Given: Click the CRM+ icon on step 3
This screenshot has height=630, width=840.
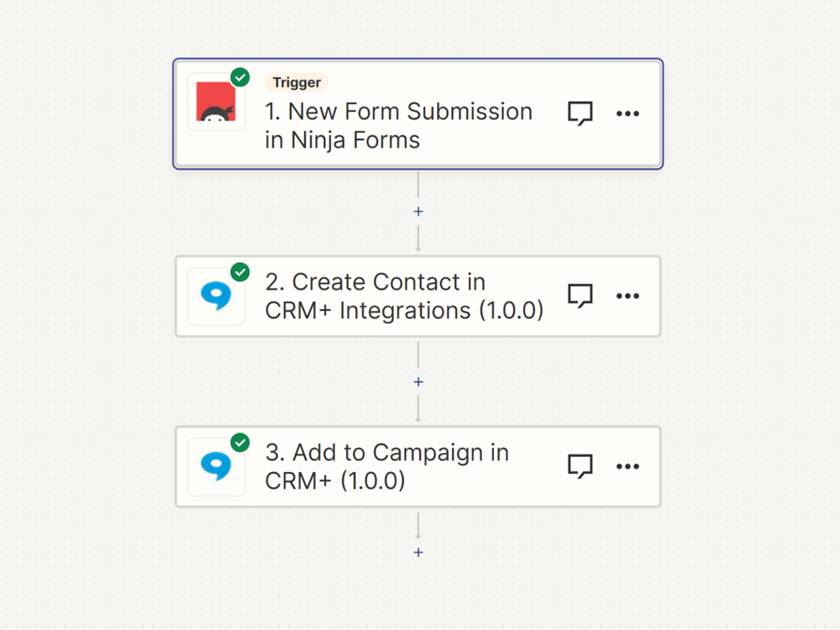Looking at the screenshot, I should pos(216,467).
